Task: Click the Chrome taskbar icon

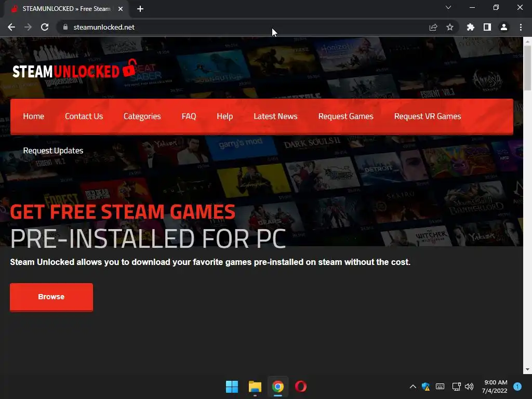Action: [x=277, y=387]
